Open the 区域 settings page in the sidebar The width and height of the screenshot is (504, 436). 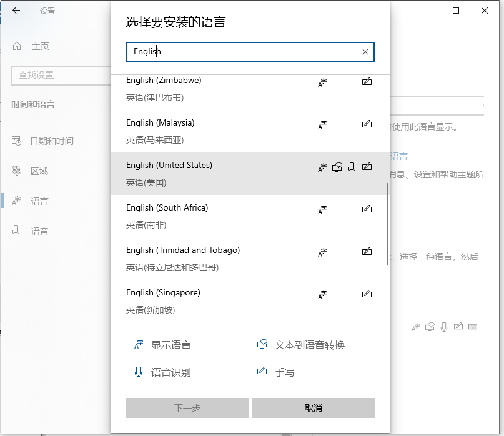[x=39, y=171]
